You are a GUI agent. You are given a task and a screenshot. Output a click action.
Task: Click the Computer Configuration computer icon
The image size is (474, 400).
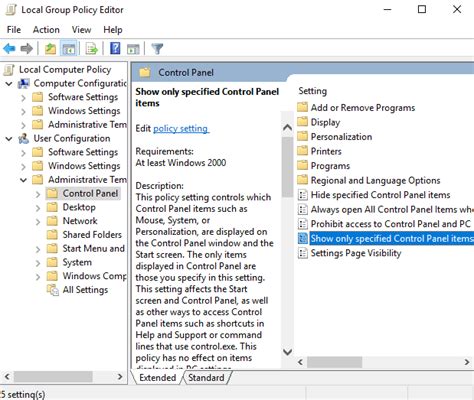(24, 83)
